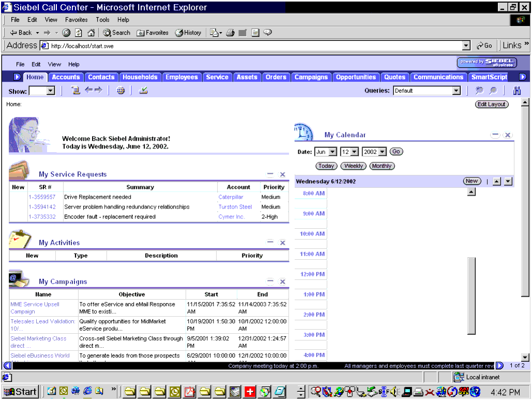Viewport: 532px width, 400px height.
Task: Open the Accounts screen tab
Action: (x=66, y=77)
